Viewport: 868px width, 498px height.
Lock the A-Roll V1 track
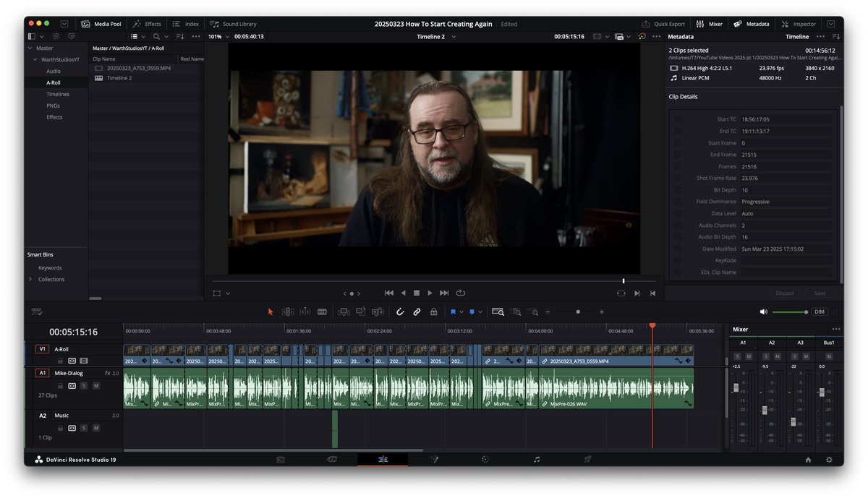coord(61,361)
